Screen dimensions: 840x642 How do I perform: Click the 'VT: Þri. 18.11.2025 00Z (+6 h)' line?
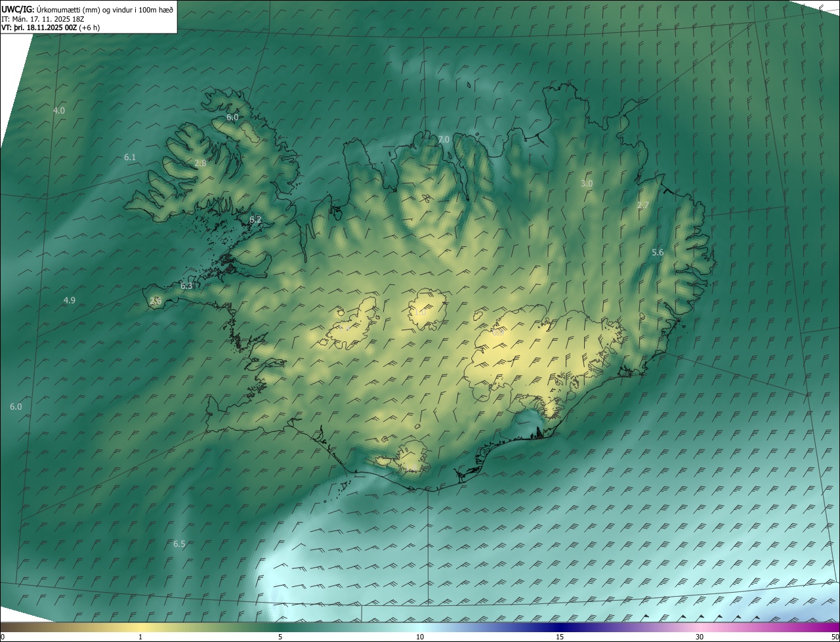[51, 28]
